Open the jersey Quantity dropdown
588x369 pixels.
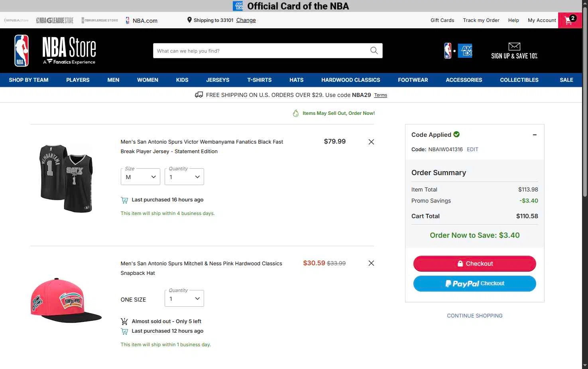point(184,177)
